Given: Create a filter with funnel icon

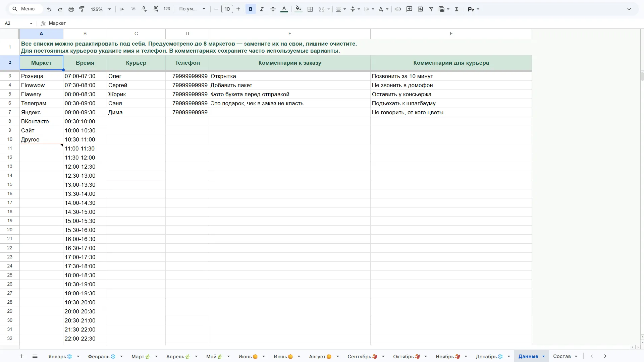Looking at the screenshot, I should click(x=431, y=9).
